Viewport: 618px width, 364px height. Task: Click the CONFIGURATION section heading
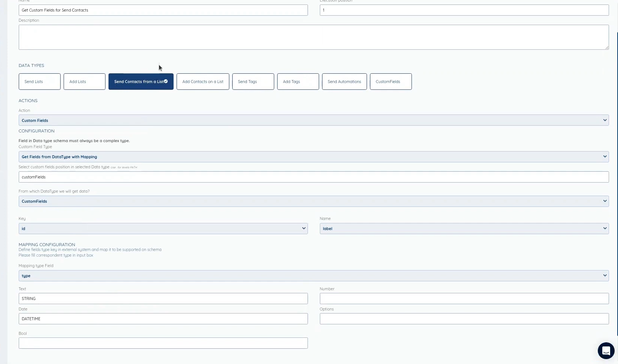(x=37, y=131)
